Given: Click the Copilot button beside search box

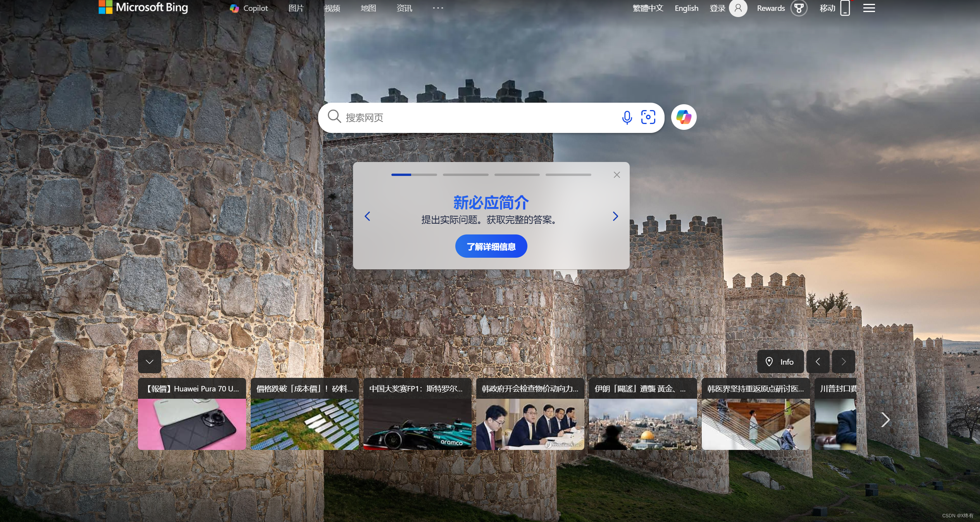Looking at the screenshot, I should pyautogui.click(x=684, y=117).
